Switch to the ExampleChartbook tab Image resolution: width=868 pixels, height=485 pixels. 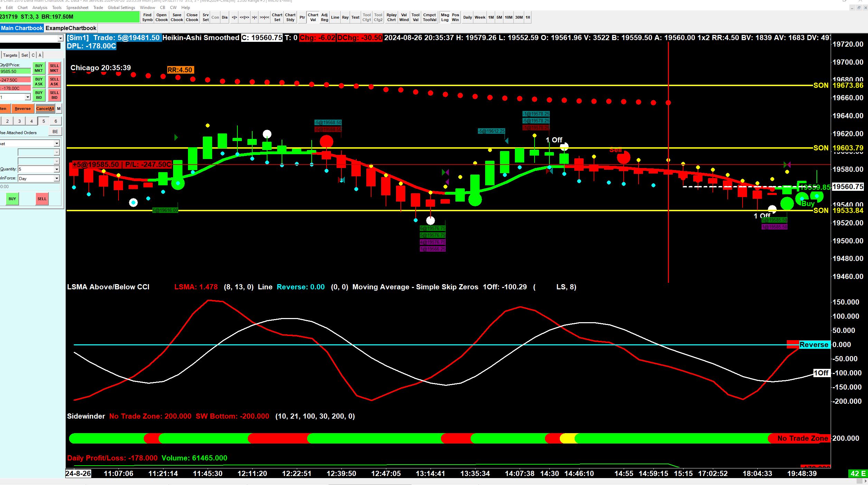tap(71, 28)
